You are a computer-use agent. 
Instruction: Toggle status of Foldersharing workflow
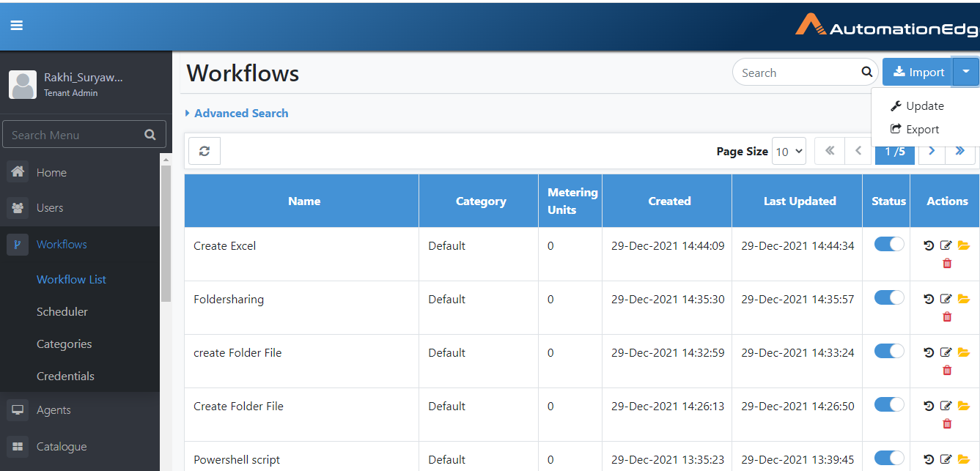click(x=889, y=298)
